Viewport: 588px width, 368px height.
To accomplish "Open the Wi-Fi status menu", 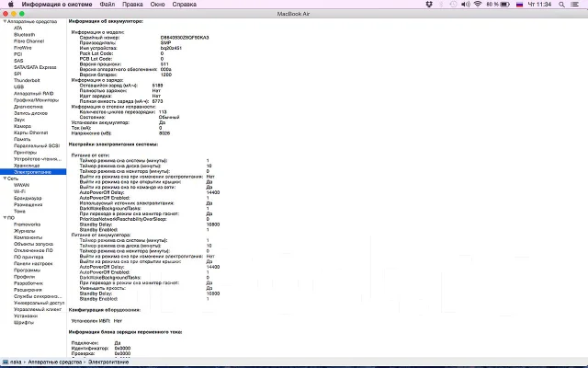I will [x=478, y=4].
